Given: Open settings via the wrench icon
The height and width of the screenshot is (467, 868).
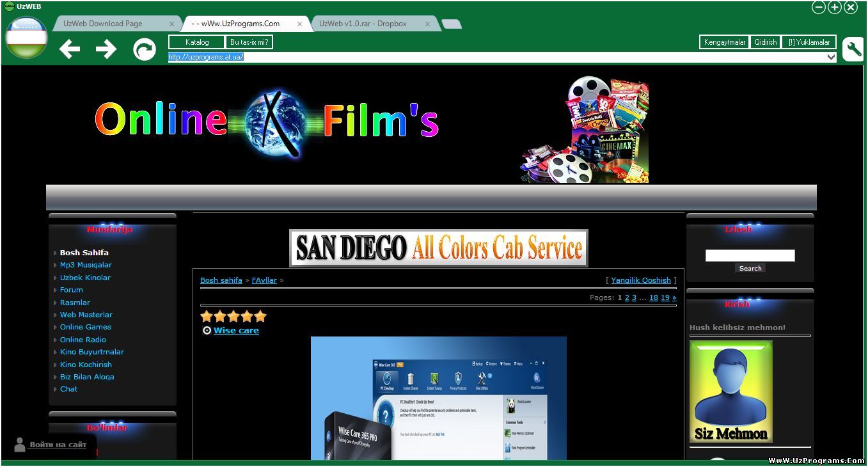Looking at the screenshot, I should point(853,49).
